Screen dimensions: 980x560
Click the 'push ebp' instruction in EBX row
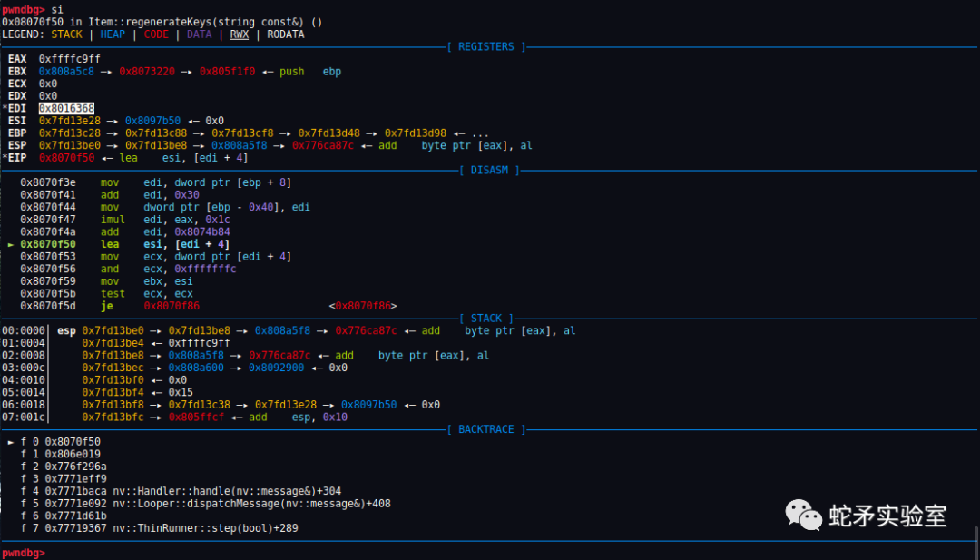tap(310, 72)
